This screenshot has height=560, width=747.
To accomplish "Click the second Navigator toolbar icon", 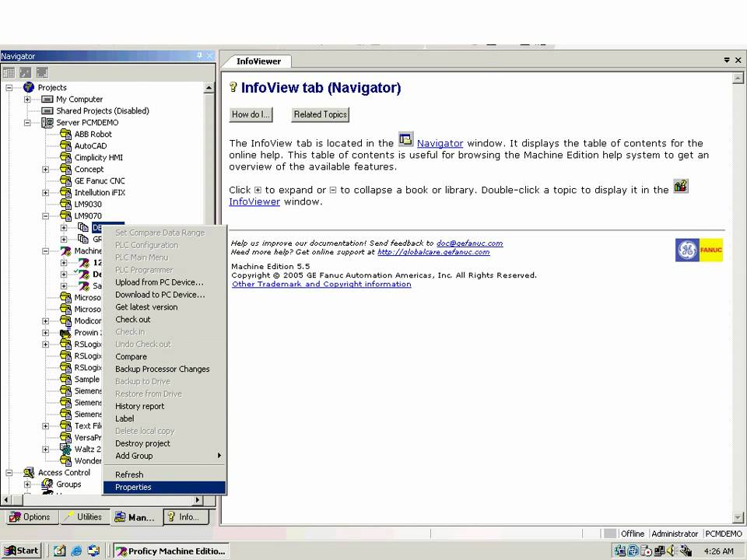I will pos(25,72).
